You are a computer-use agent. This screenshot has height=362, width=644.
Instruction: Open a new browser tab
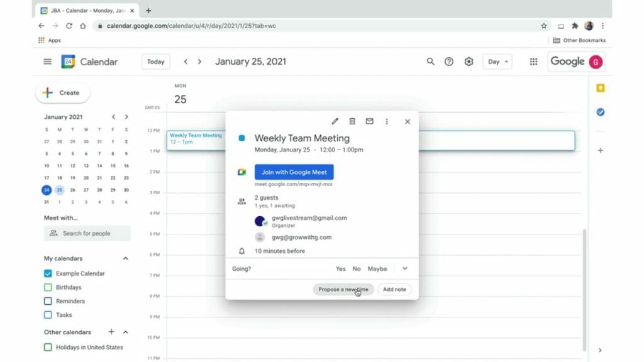click(148, 11)
